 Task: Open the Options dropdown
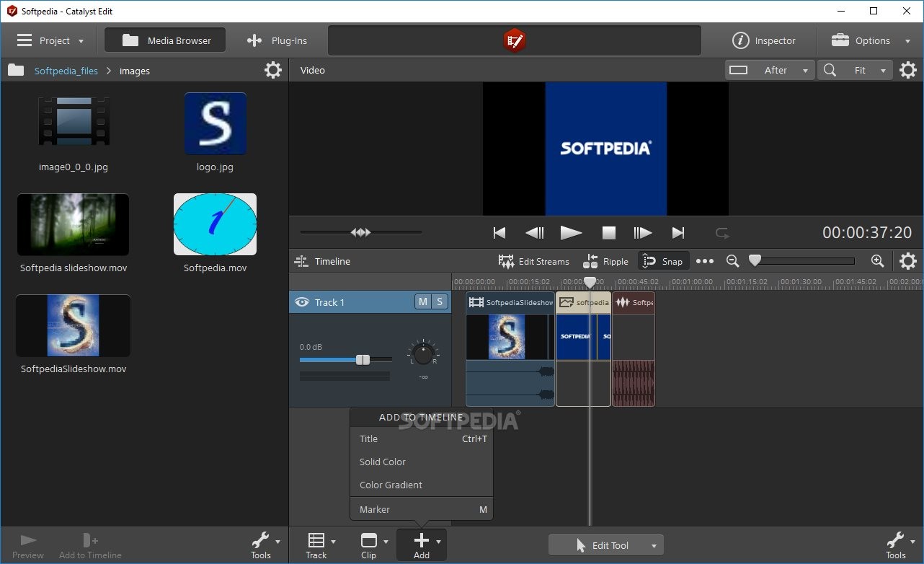pyautogui.click(x=871, y=40)
